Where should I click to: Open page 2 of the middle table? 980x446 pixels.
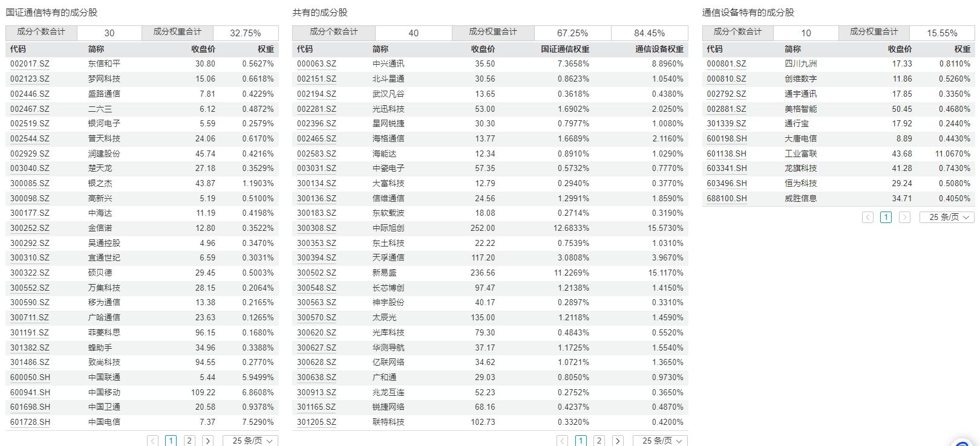pyautogui.click(x=599, y=441)
